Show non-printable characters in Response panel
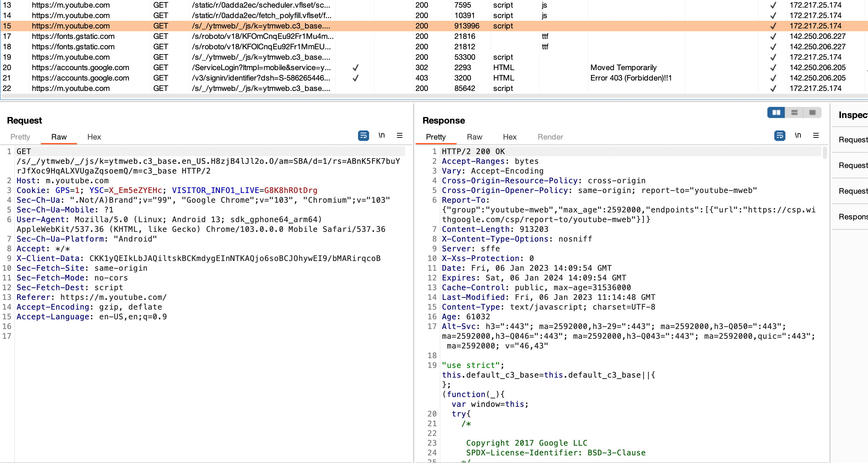This screenshot has height=463, width=868. point(798,135)
